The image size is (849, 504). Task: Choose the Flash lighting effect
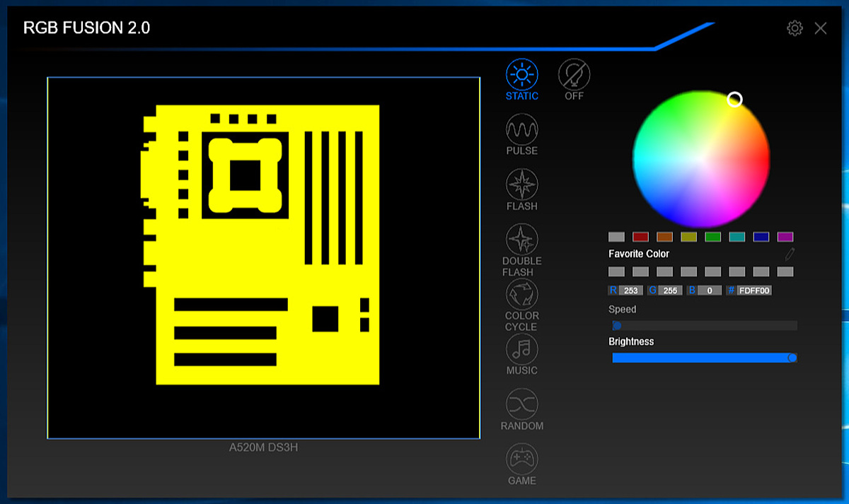tap(522, 184)
